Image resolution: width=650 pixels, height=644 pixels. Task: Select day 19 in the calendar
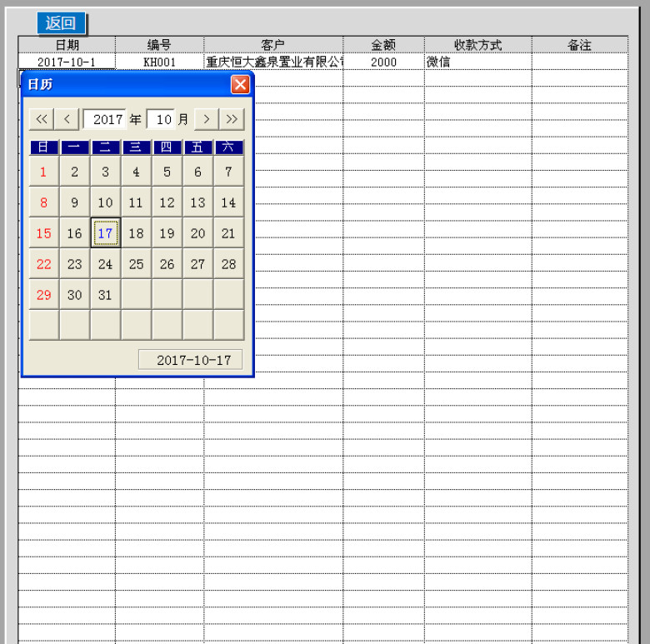[x=167, y=233]
